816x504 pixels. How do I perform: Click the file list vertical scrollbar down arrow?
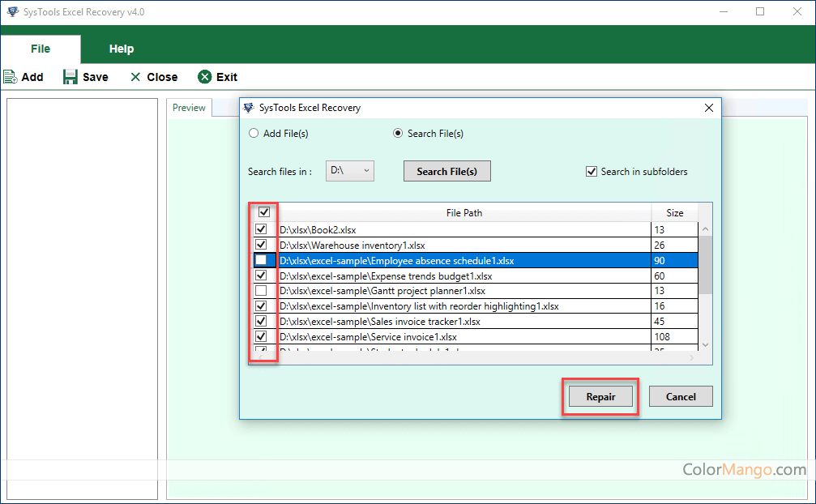pos(705,344)
